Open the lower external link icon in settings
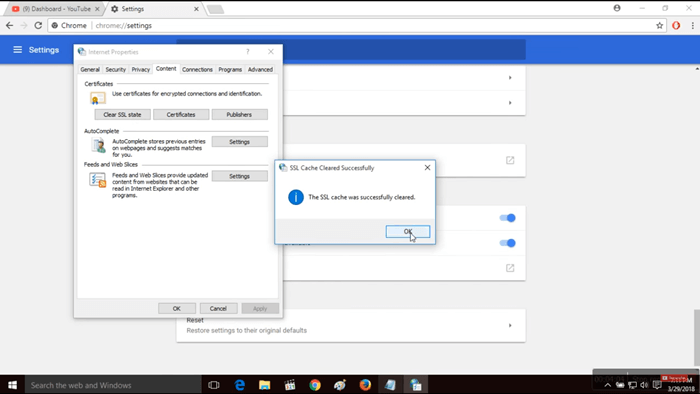Screen dimensions: 700x394 (510, 268)
